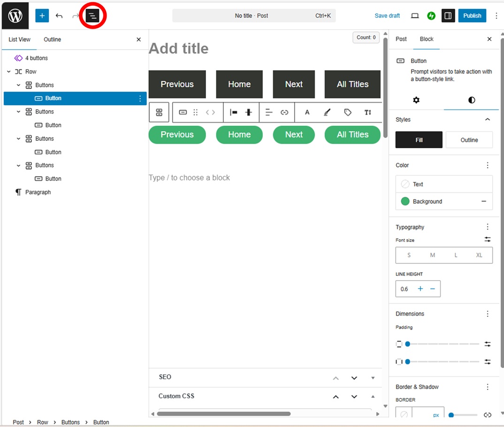Switch to the Outline tab
This screenshot has height=427, width=504.
(52, 39)
